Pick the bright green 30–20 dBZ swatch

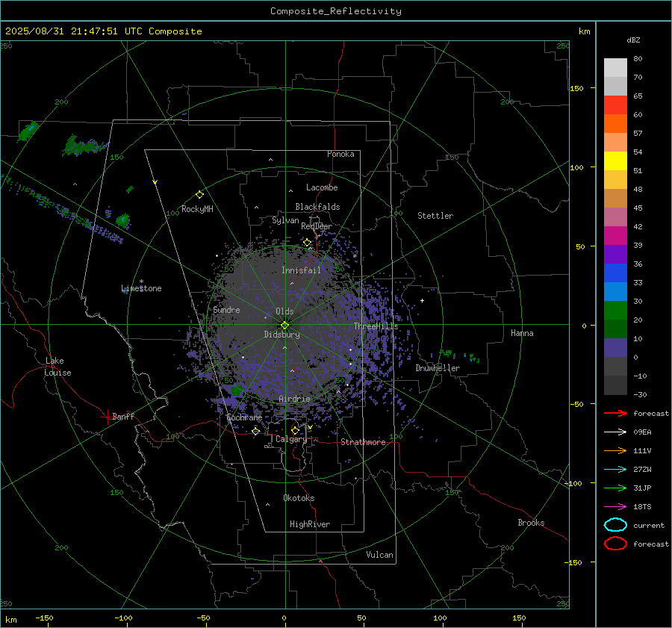point(615,311)
